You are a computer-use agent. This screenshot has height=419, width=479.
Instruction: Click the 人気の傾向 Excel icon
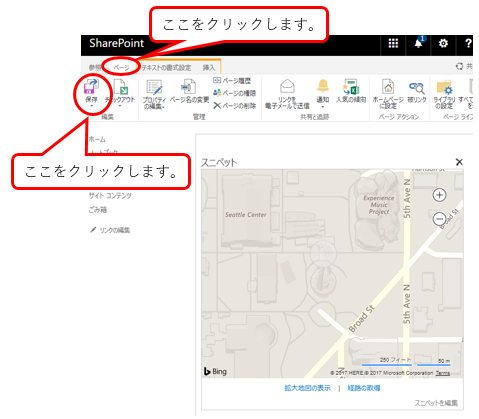tap(351, 87)
